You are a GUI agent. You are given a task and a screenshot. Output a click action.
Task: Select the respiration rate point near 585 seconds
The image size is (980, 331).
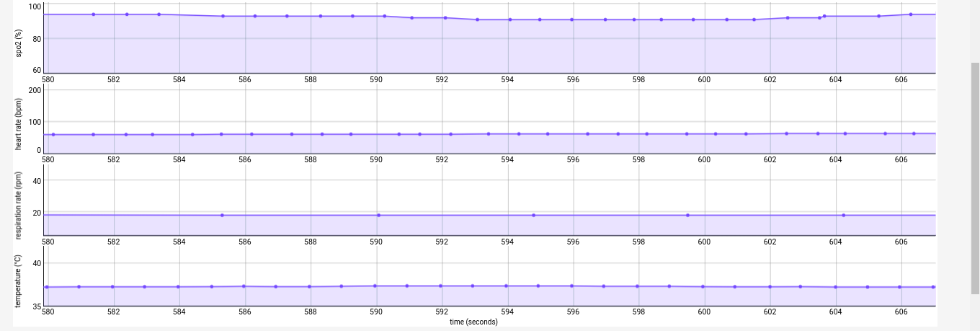pyautogui.click(x=222, y=215)
